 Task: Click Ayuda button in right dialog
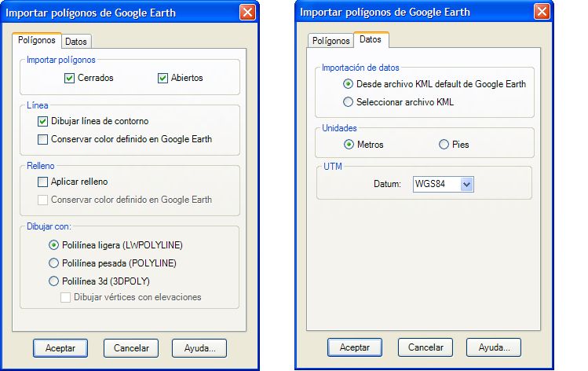coord(494,347)
